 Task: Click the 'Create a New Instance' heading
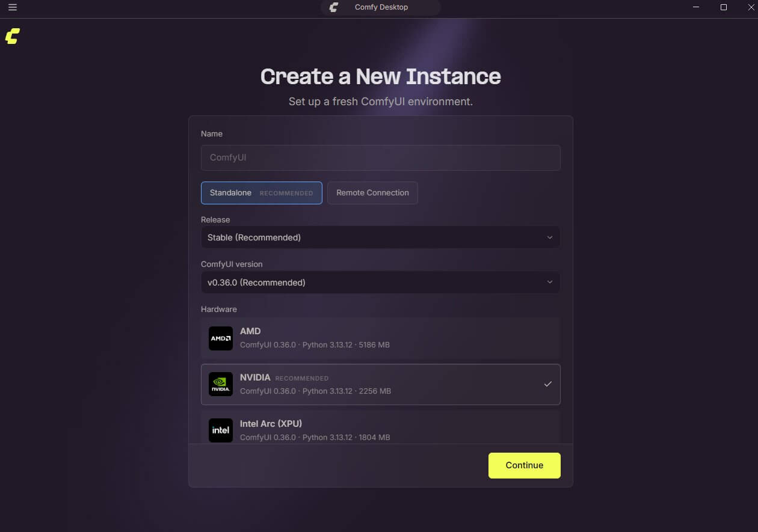(381, 76)
